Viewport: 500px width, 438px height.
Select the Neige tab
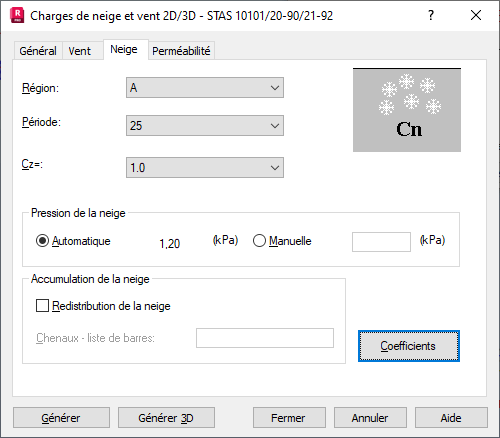pyautogui.click(x=124, y=49)
